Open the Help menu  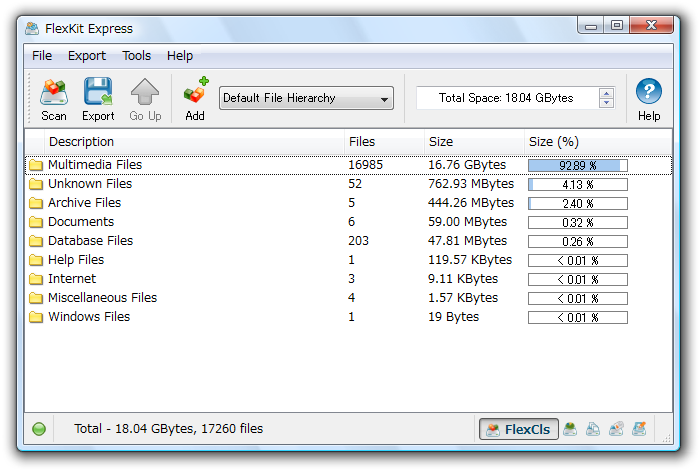click(180, 56)
